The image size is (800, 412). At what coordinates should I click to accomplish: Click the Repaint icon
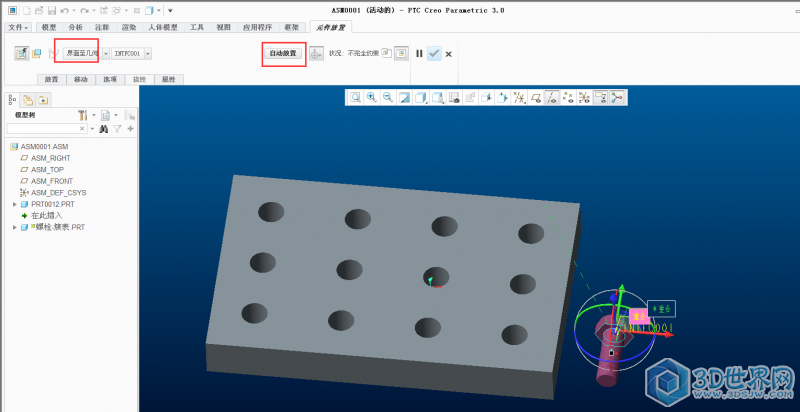tap(404, 97)
